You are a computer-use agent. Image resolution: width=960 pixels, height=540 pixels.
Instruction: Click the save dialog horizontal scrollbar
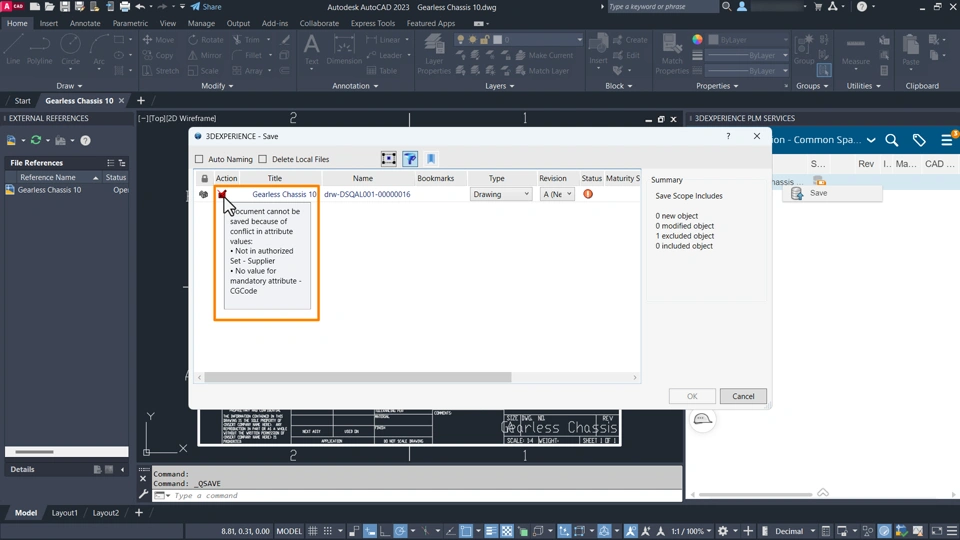(x=358, y=377)
